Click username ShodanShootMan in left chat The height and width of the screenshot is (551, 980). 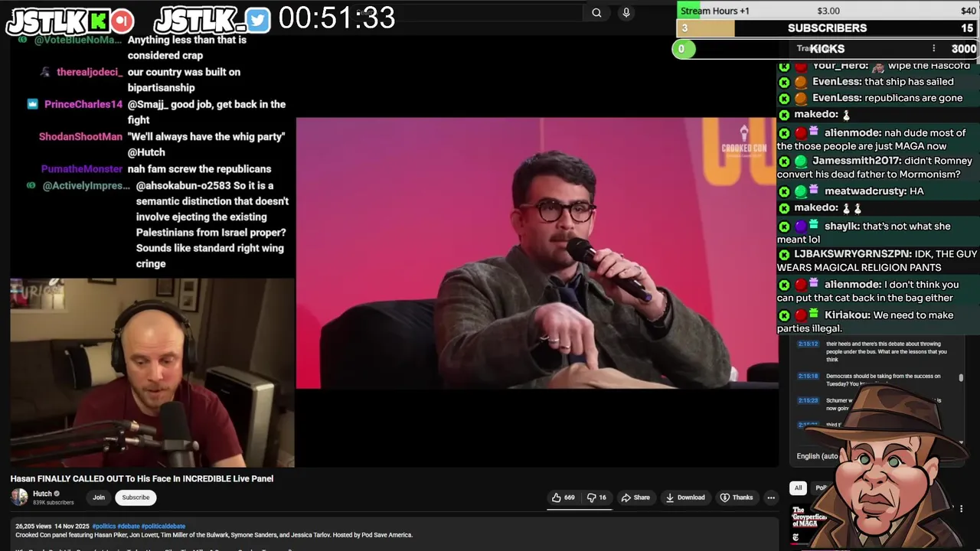[x=80, y=136]
